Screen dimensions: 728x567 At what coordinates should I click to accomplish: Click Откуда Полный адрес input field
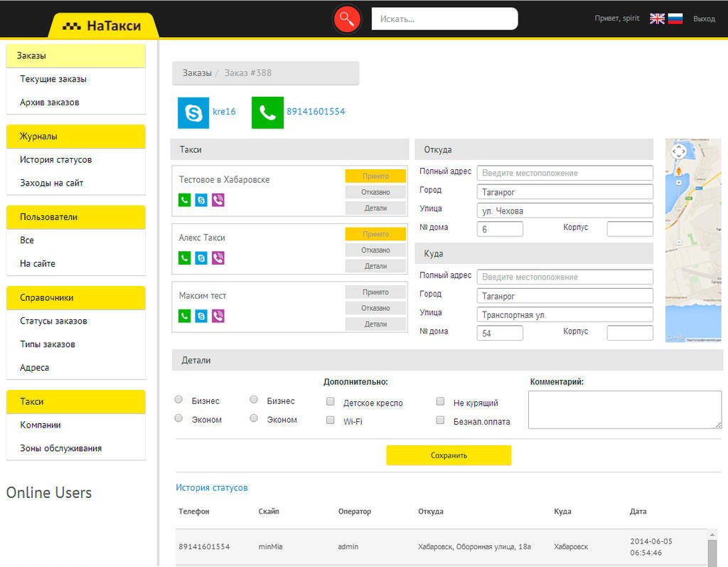click(564, 173)
